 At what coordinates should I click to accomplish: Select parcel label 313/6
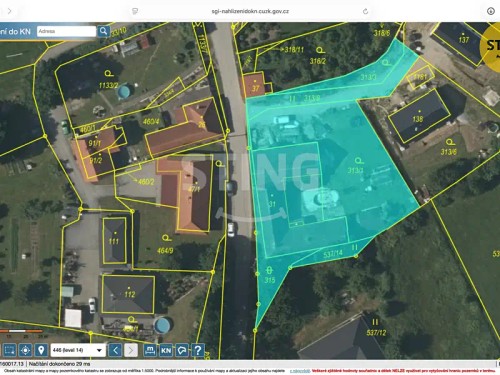click(449, 152)
